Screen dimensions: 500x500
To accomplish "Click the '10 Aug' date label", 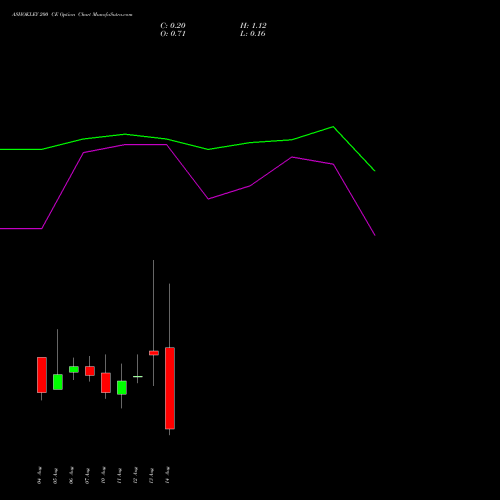I will [103, 475].
